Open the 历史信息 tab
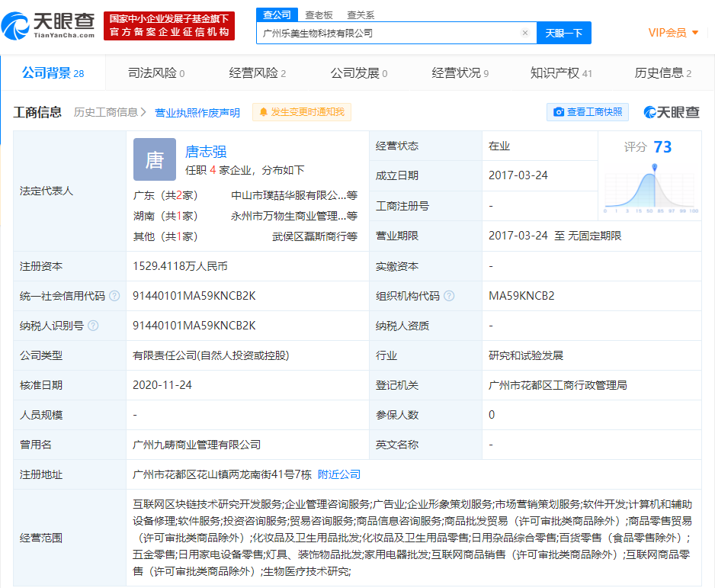The image size is (715, 588). pos(662,73)
